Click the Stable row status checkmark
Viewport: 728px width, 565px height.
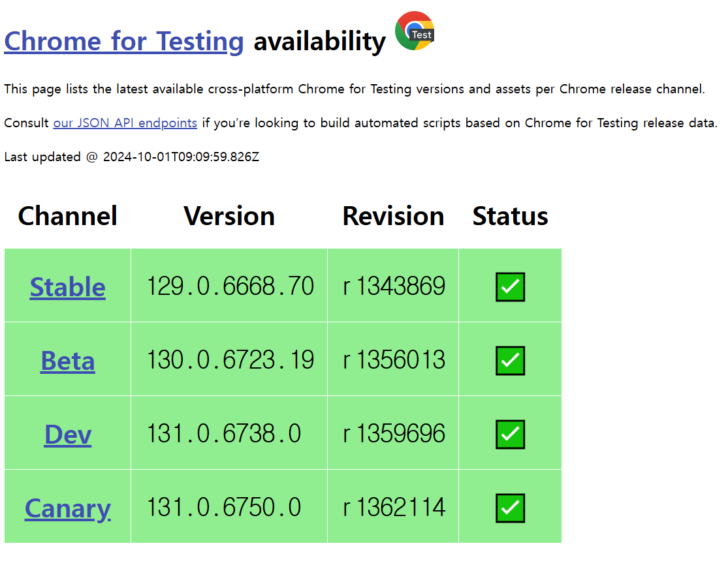(510, 286)
